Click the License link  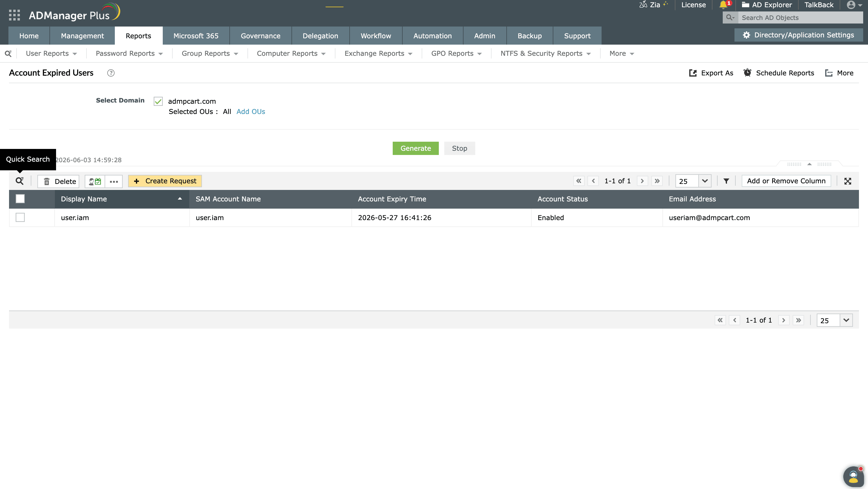693,5
